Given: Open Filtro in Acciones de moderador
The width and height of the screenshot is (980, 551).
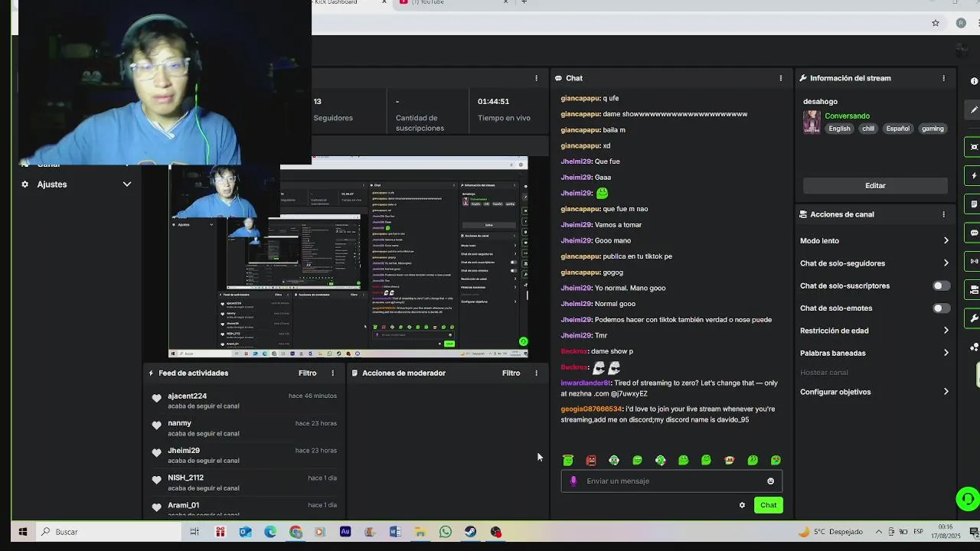Looking at the screenshot, I should point(511,373).
